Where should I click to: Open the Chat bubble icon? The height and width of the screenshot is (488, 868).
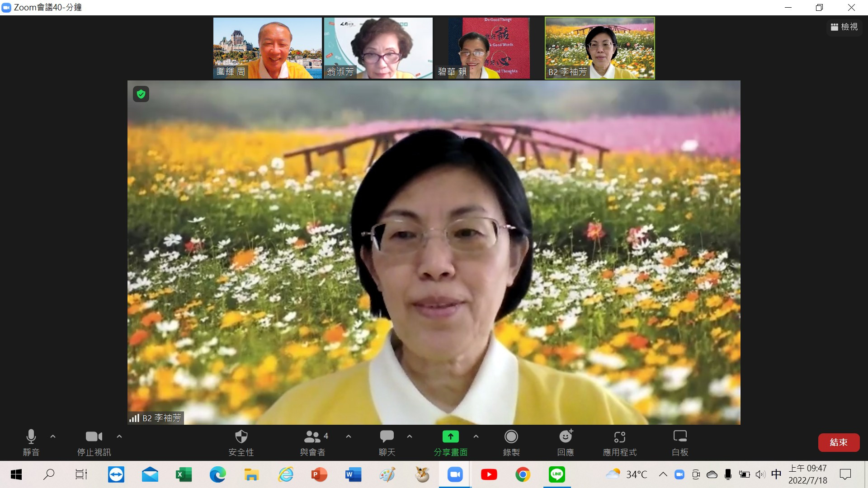[387, 436]
